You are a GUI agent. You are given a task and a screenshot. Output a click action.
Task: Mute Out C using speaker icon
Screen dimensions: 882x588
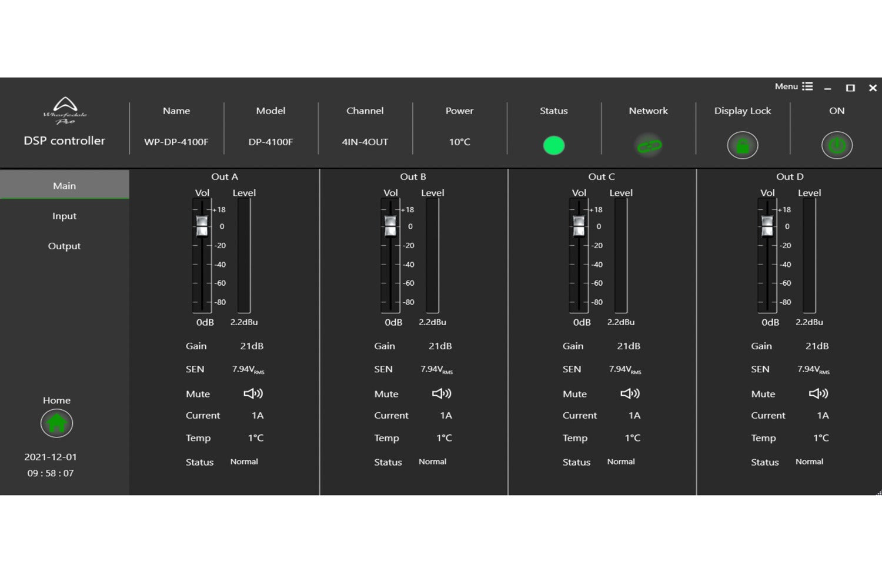[x=630, y=393]
